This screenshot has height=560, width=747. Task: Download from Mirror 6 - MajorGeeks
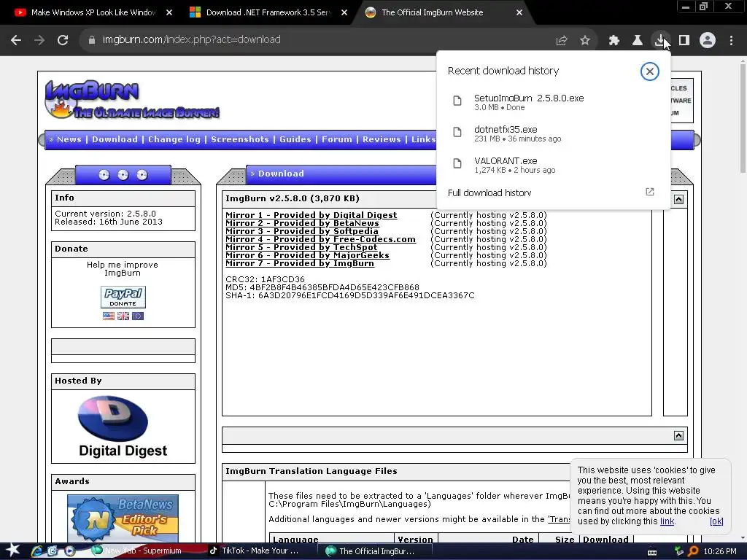click(307, 256)
